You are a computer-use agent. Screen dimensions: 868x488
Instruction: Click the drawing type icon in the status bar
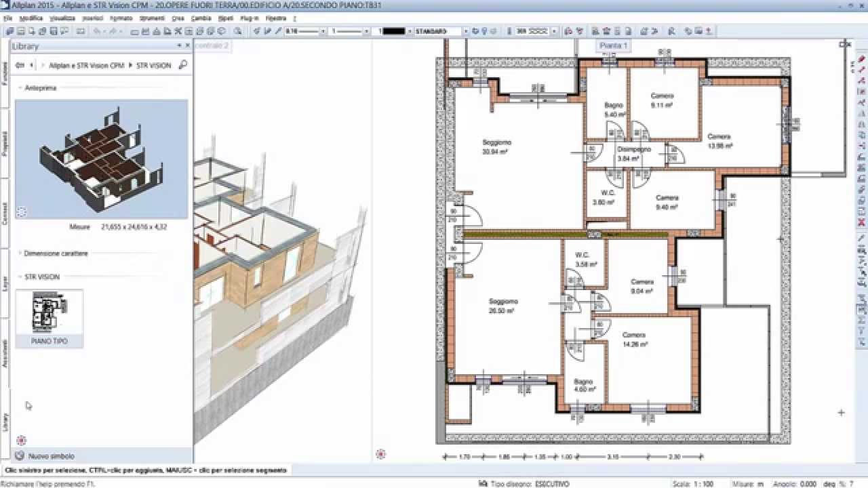pos(483,483)
